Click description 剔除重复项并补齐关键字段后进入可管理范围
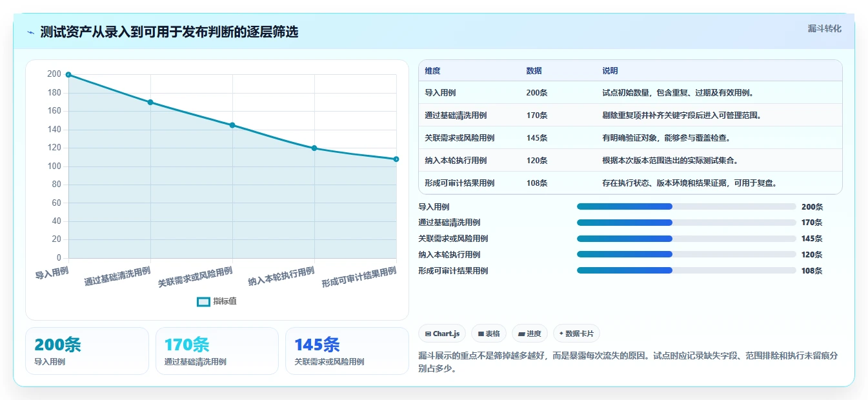The height and width of the screenshot is (400, 868). [x=681, y=115]
